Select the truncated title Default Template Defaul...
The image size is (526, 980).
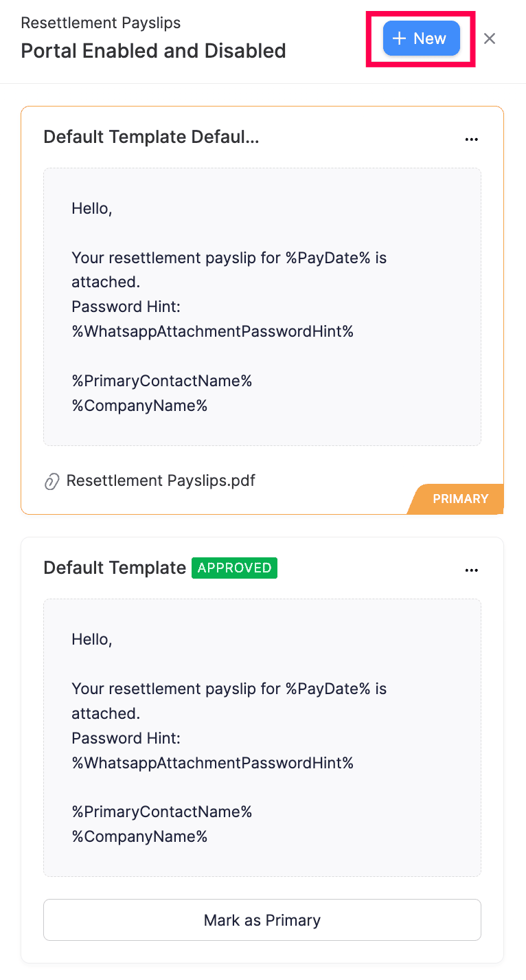pos(151,137)
